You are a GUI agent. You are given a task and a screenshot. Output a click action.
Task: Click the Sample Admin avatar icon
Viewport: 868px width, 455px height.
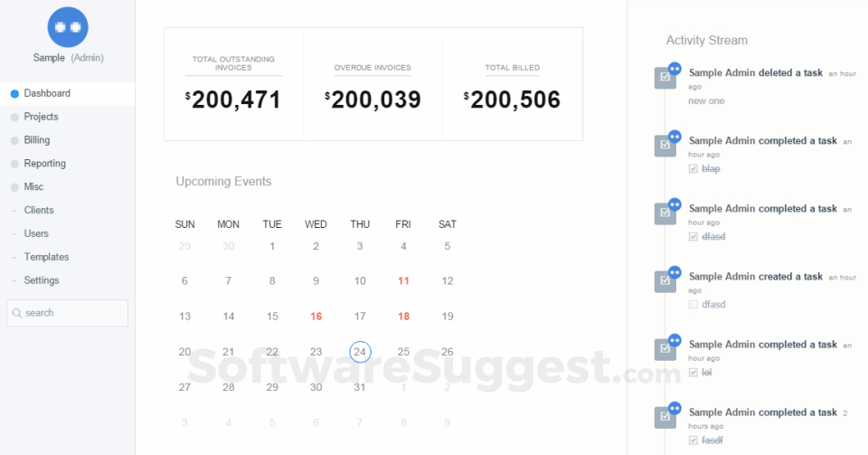click(68, 27)
